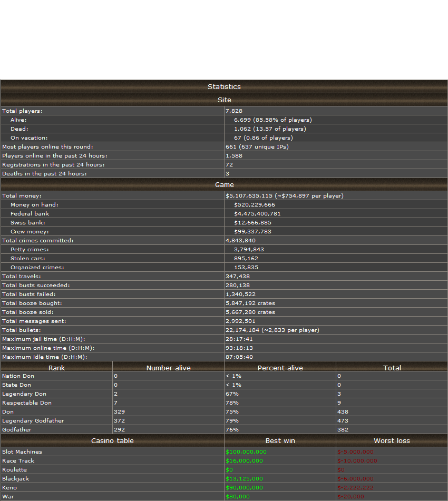Select the players online value 1,588
Viewport: 448px width, 501px height.
tap(234, 155)
